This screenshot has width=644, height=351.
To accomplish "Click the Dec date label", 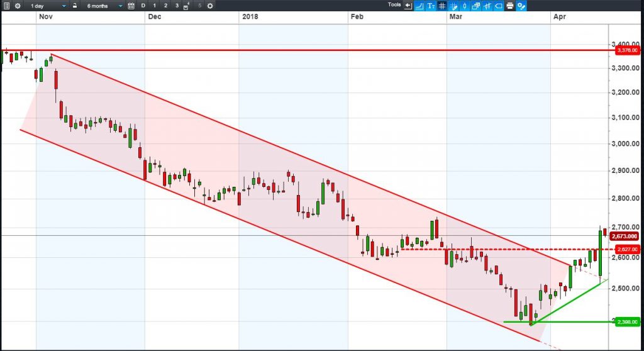I will 155,17.
